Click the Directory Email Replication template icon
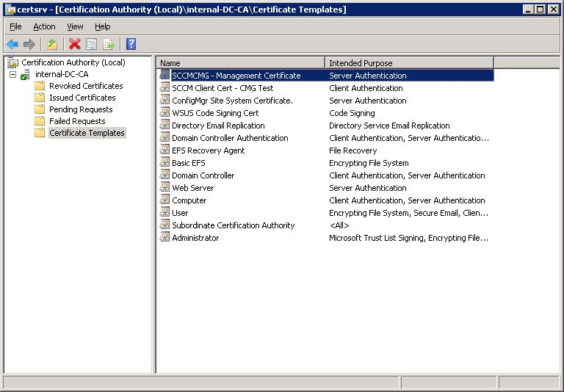The image size is (564, 392). [x=164, y=125]
